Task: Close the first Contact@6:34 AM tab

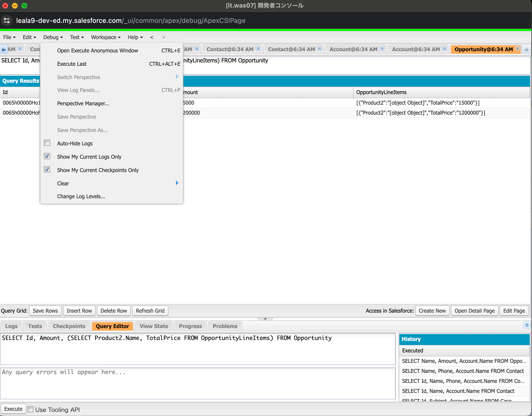Action: (258, 49)
